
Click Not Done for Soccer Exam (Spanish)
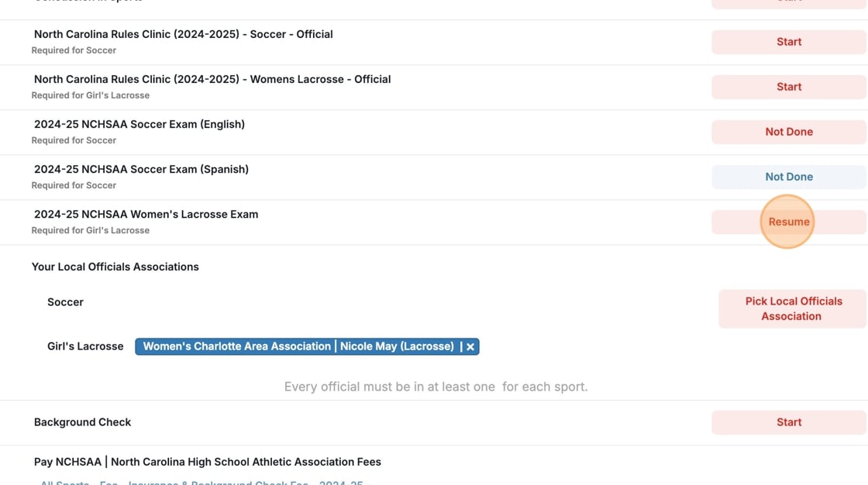coord(788,177)
